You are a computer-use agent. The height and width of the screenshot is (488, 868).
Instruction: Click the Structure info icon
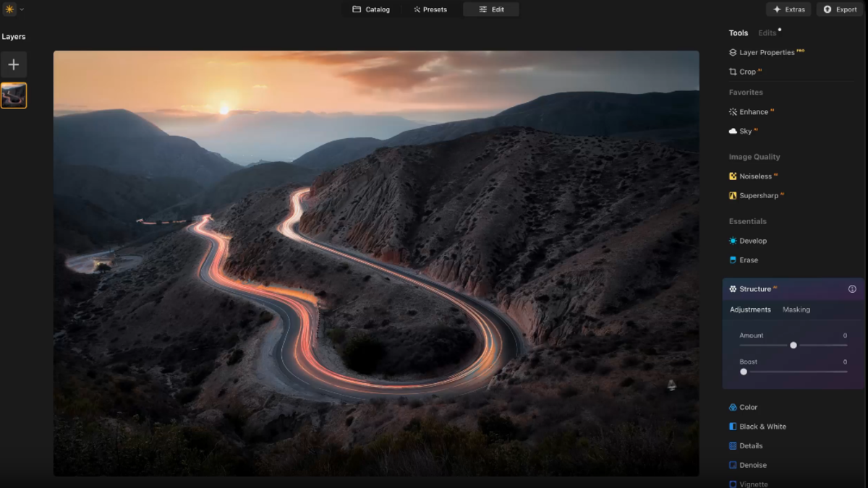(852, 288)
